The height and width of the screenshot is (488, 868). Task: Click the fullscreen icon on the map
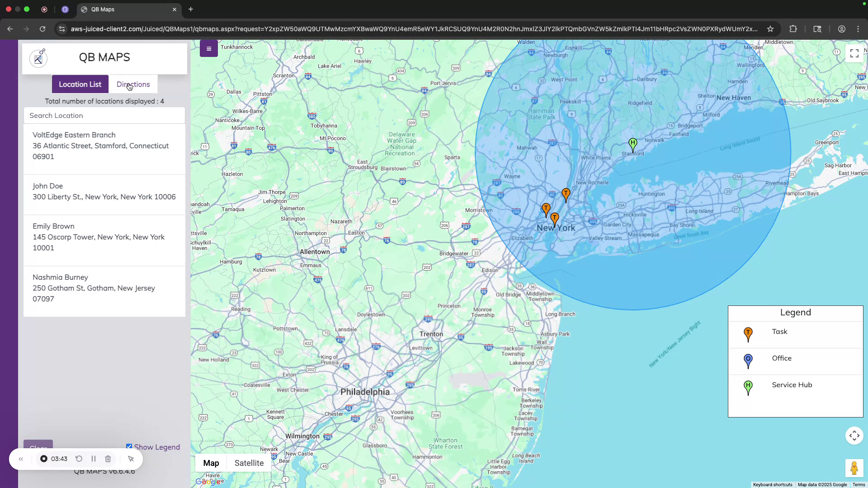tap(854, 53)
